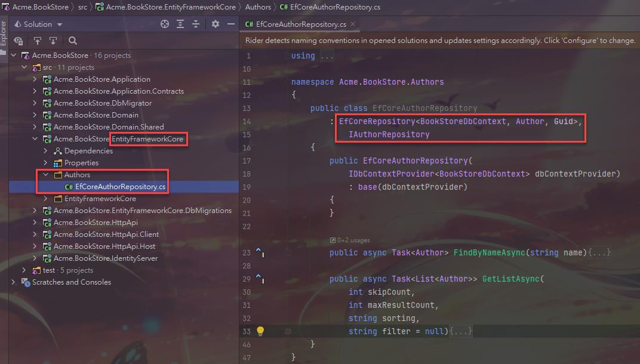The height and width of the screenshot is (364, 640).
Task: Close the EfCoreAuthorRepository.cs tab
Action: (x=353, y=24)
